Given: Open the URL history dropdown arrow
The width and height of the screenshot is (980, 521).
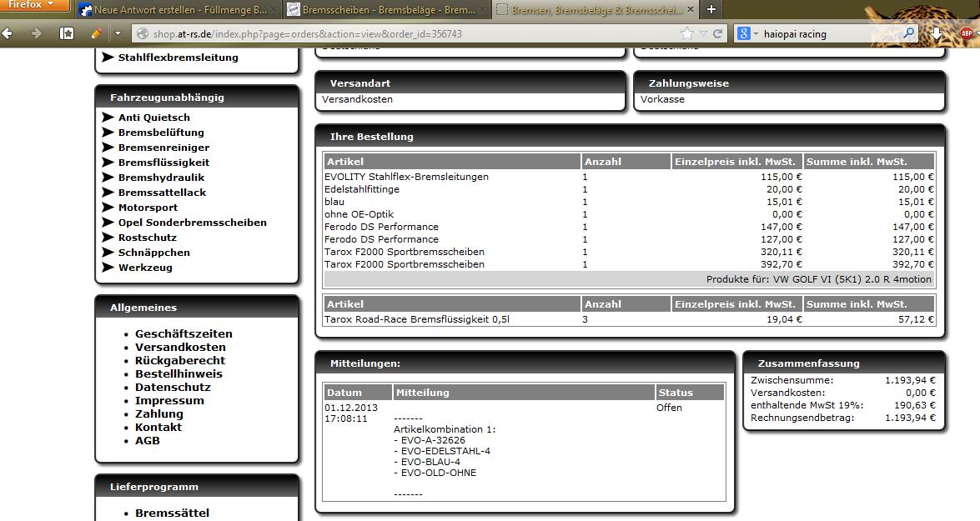Looking at the screenshot, I should (704, 33).
